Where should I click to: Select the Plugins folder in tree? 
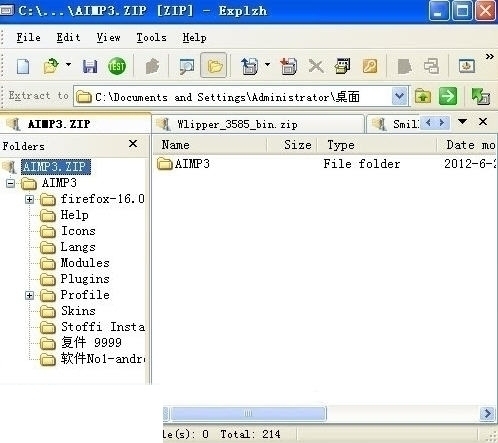point(85,279)
